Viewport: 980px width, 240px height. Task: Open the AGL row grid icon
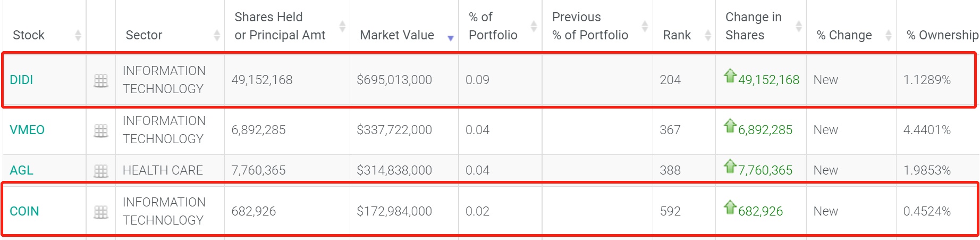tap(101, 171)
